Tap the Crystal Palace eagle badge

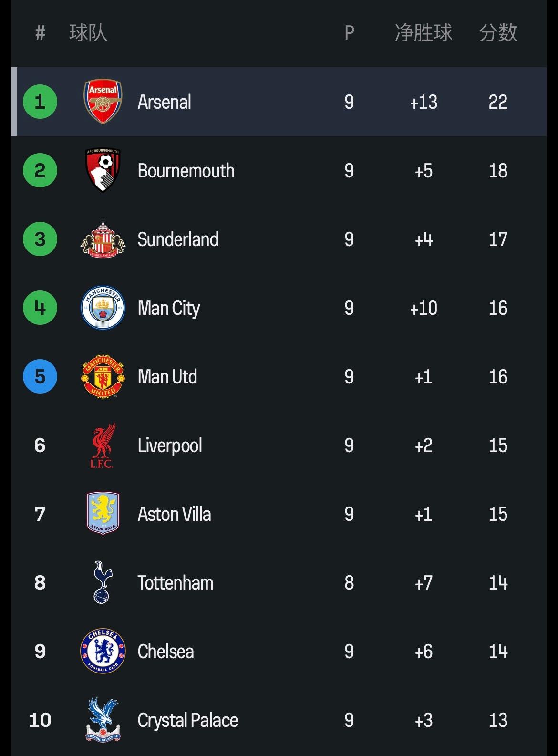(103, 720)
